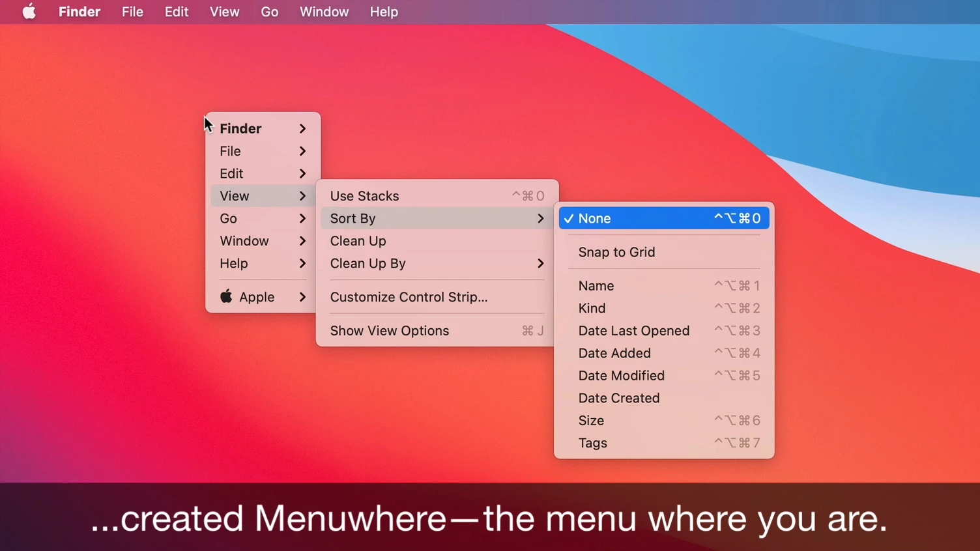The height and width of the screenshot is (551, 980).
Task: Click the Apple logo in menu bar
Action: (x=29, y=12)
